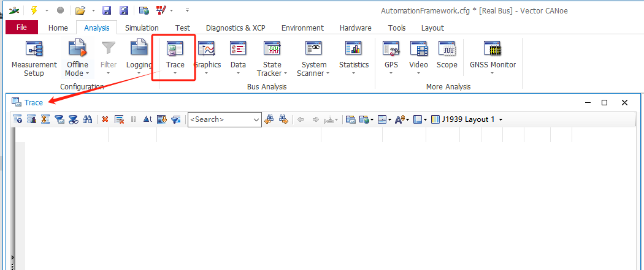The height and width of the screenshot is (270, 644).
Task: Click the red X clear trace icon
Action: point(105,119)
